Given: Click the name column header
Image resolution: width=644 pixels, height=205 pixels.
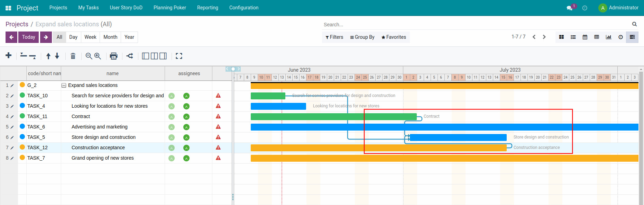Looking at the screenshot, I should tap(113, 73).
